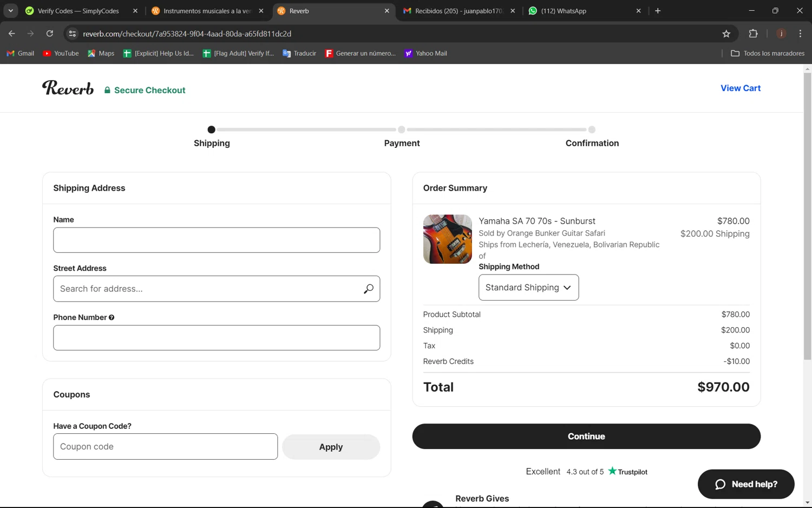Open [Explicit] Help Us Id... bookmark
The height and width of the screenshot is (508, 812).
158,53
